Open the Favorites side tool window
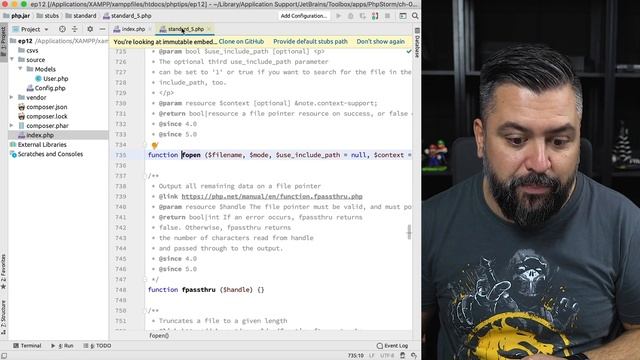This screenshot has width=640, height=360. click(x=4, y=271)
